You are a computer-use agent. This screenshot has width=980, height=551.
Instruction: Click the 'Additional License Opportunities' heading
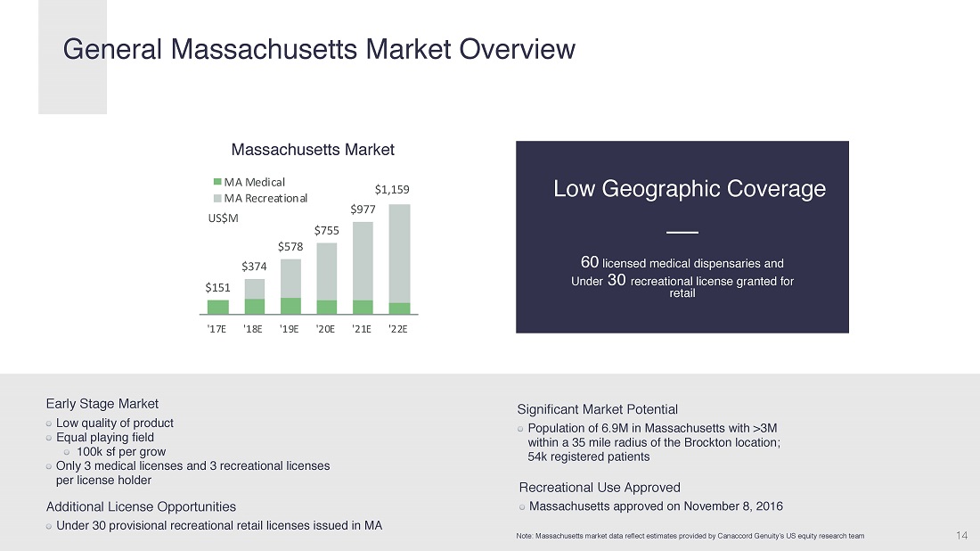point(142,507)
